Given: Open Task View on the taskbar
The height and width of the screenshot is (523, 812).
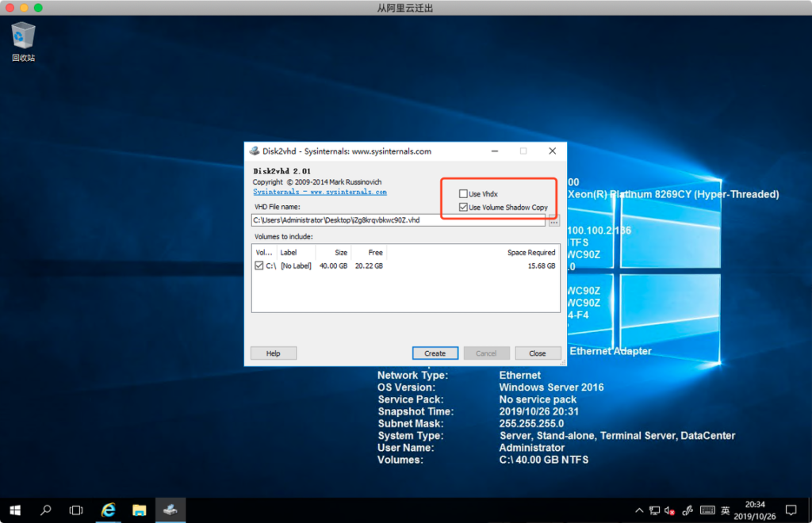Looking at the screenshot, I should 76,510.
